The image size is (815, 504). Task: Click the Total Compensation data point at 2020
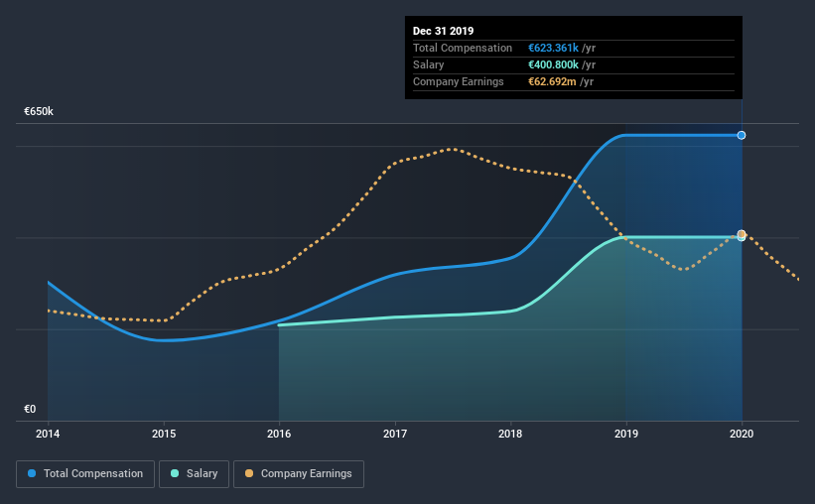(742, 135)
